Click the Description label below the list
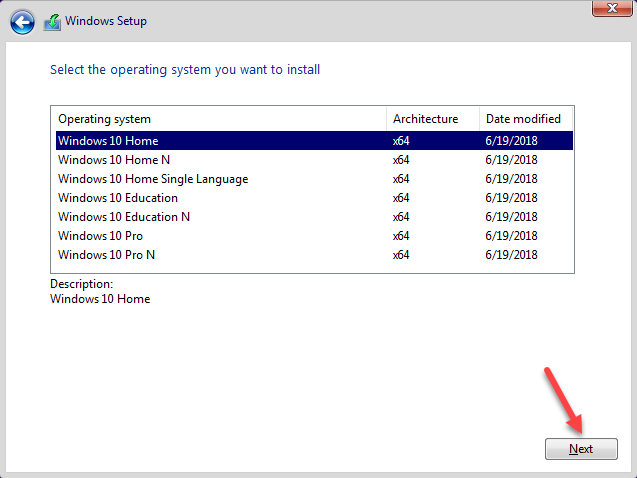The image size is (637, 478). (x=81, y=284)
